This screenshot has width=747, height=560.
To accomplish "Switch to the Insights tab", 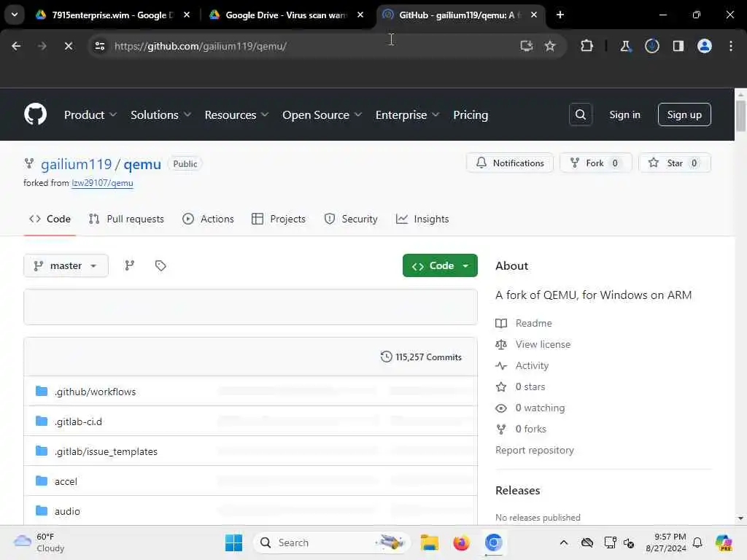I will (x=422, y=219).
